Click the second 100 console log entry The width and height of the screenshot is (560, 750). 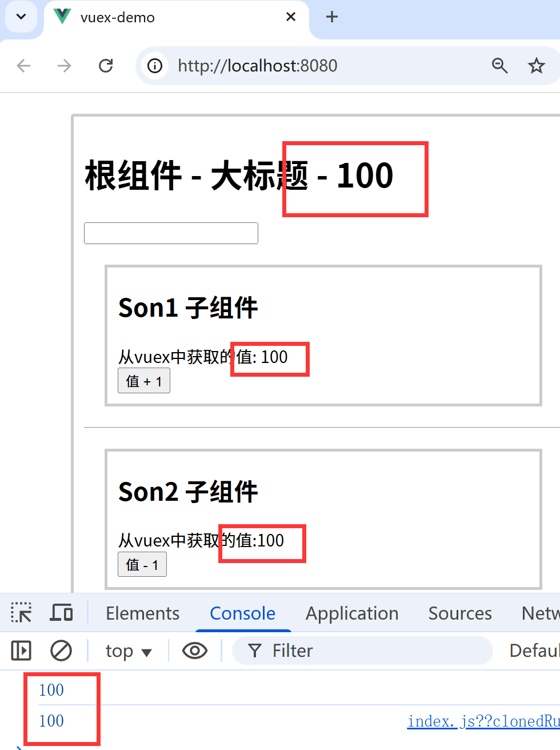(x=51, y=721)
